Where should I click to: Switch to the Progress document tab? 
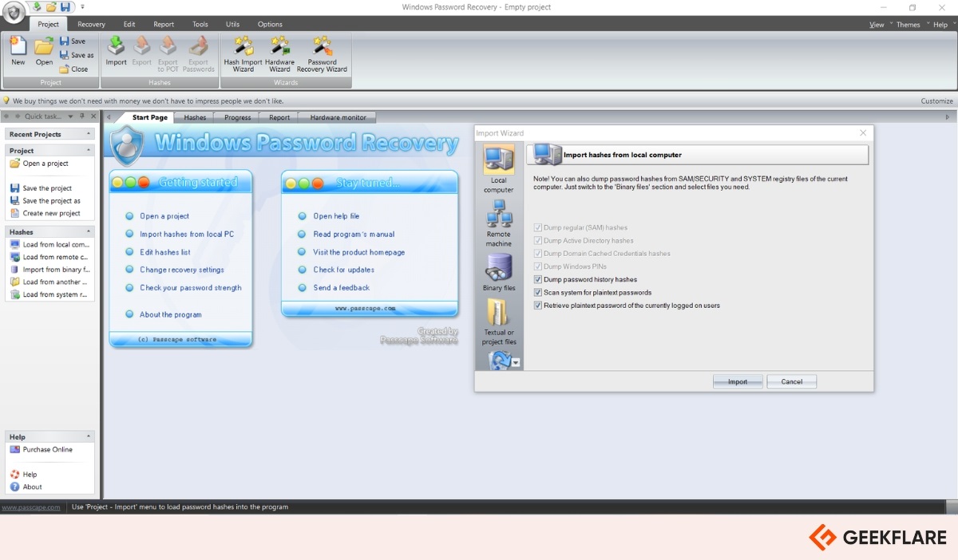[x=237, y=117]
